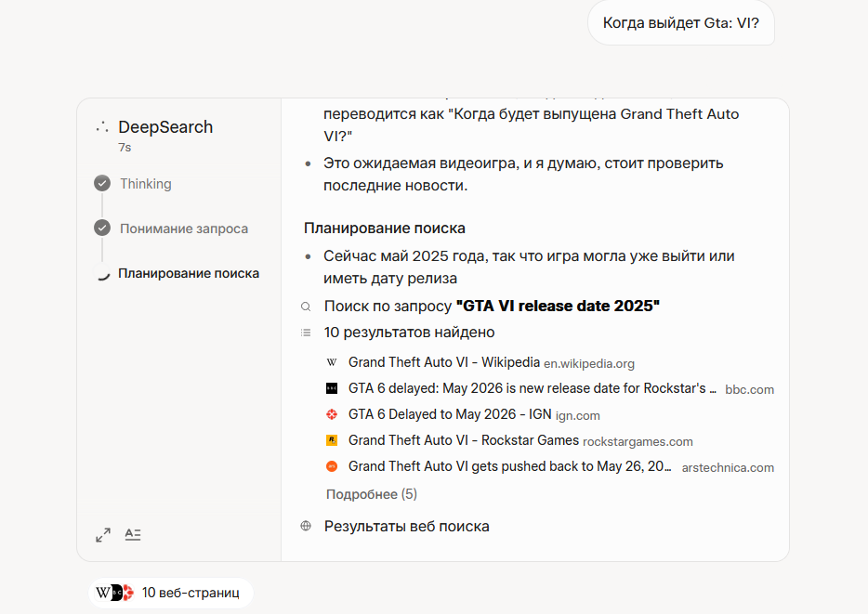Click the 7s elapsed time label
This screenshot has width=868, height=614.
[125, 148]
